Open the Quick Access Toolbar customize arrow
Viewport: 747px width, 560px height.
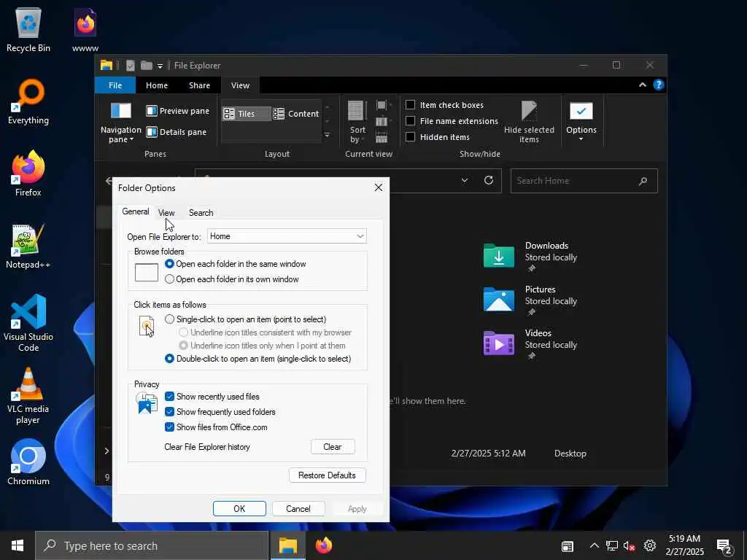pyautogui.click(x=160, y=66)
